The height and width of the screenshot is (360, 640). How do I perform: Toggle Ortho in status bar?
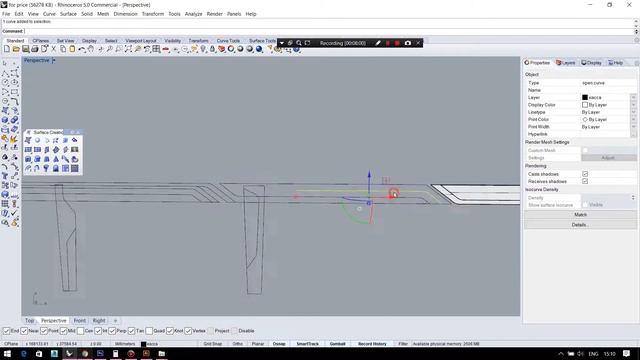(x=237, y=344)
